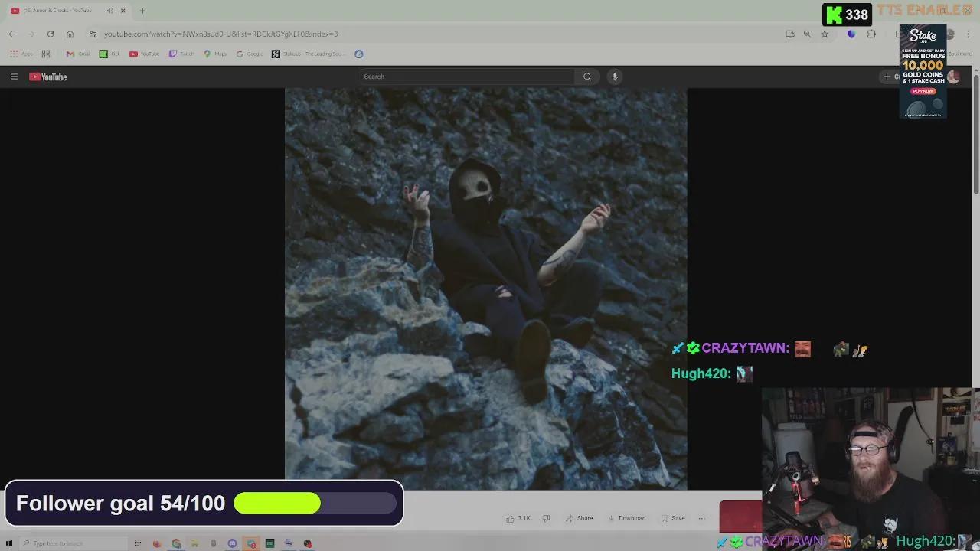Click the Share button under the video

pyautogui.click(x=580, y=518)
